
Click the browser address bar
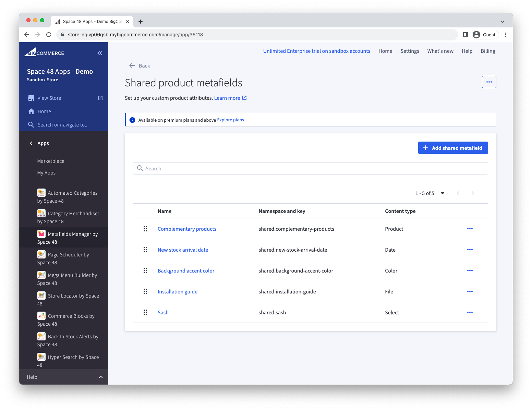point(257,35)
